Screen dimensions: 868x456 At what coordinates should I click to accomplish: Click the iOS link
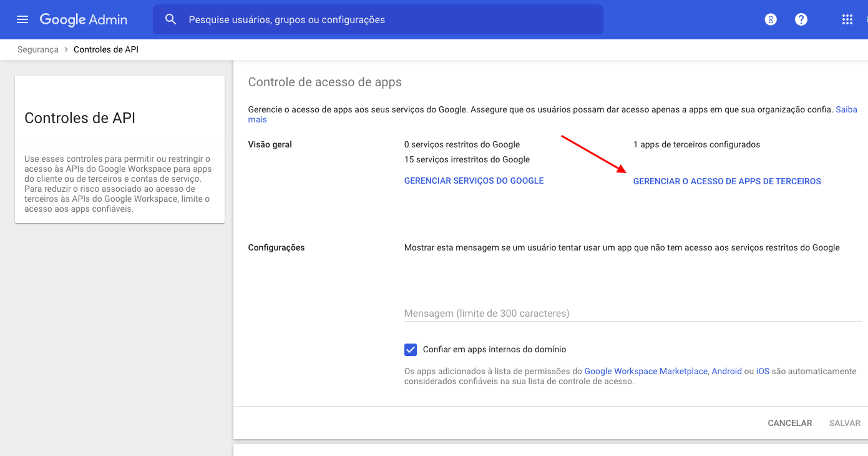(763, 371)
